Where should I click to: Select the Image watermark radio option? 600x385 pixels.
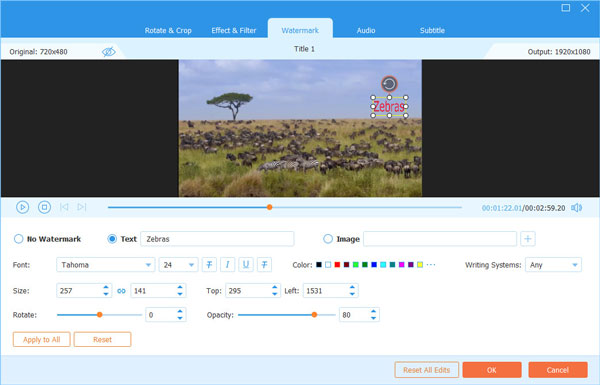(328, 239)
